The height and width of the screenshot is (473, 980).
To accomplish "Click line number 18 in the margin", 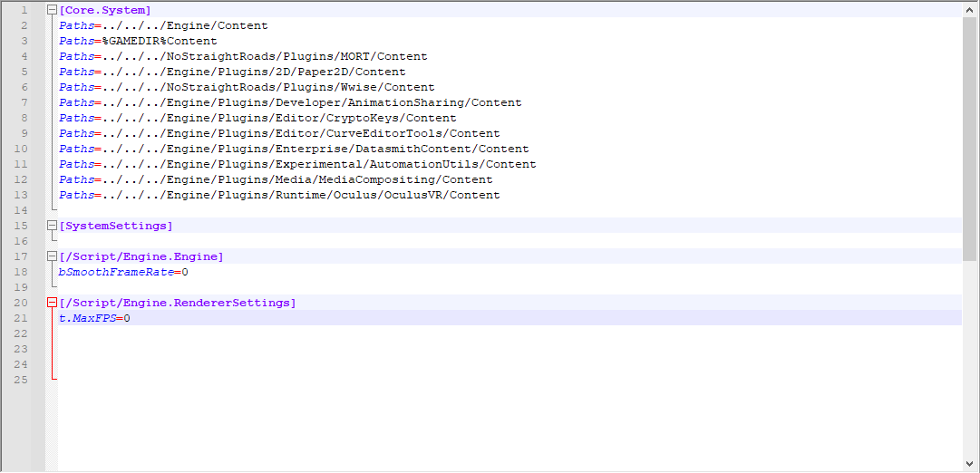I will (22, 272).
